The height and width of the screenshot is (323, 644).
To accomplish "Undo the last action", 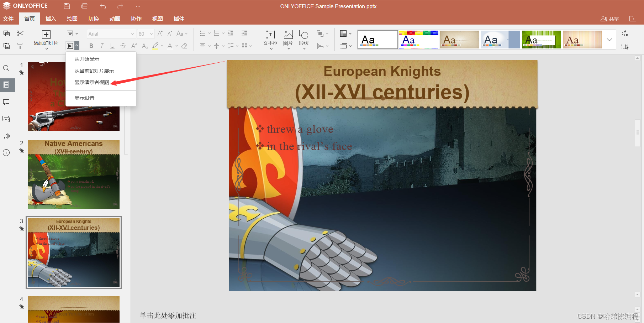I will point(103,6).
